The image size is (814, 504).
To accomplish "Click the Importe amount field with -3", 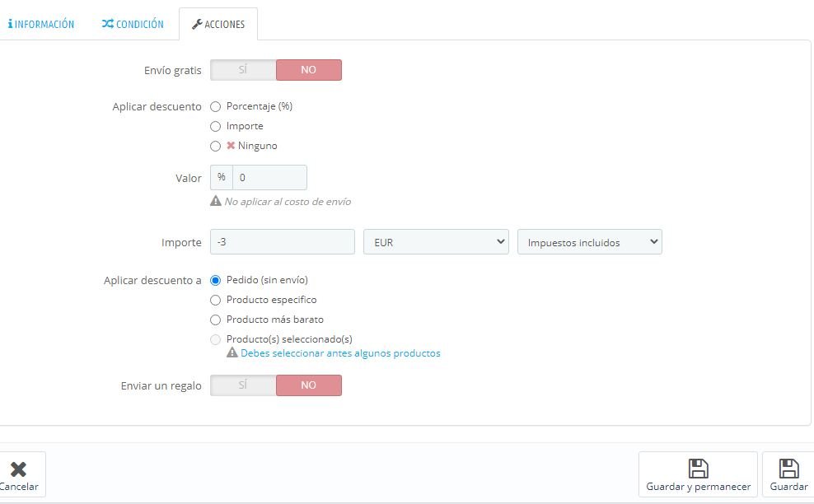I will coord(283,242).
